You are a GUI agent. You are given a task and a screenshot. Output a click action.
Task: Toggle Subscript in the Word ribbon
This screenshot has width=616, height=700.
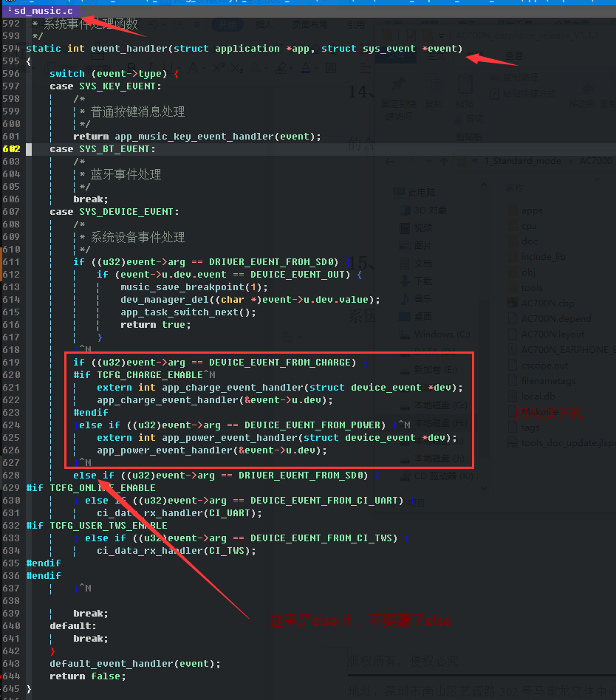(237, 68)
